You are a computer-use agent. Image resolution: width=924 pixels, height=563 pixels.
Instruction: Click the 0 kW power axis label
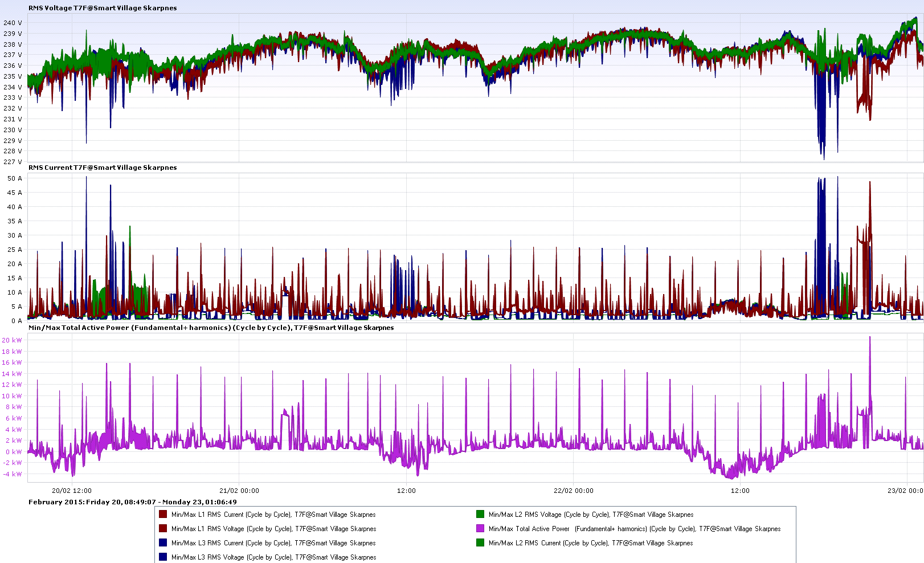[x=14, y=452]
